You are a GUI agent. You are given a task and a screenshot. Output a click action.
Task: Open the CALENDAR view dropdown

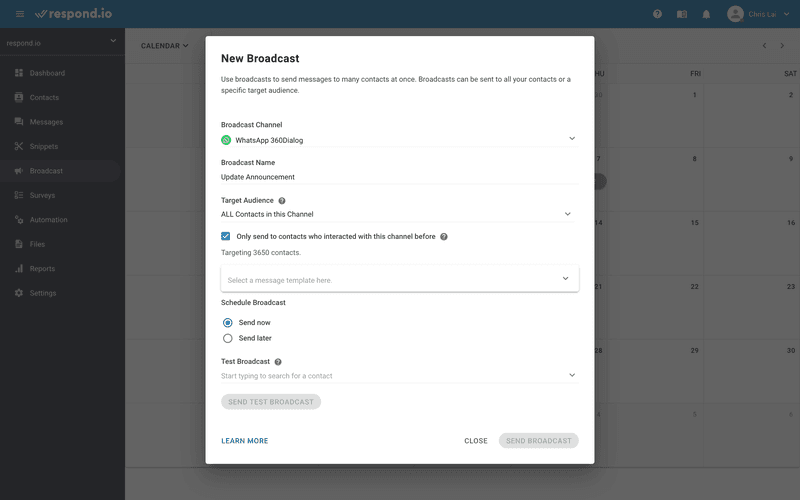(x=165, y=45)
